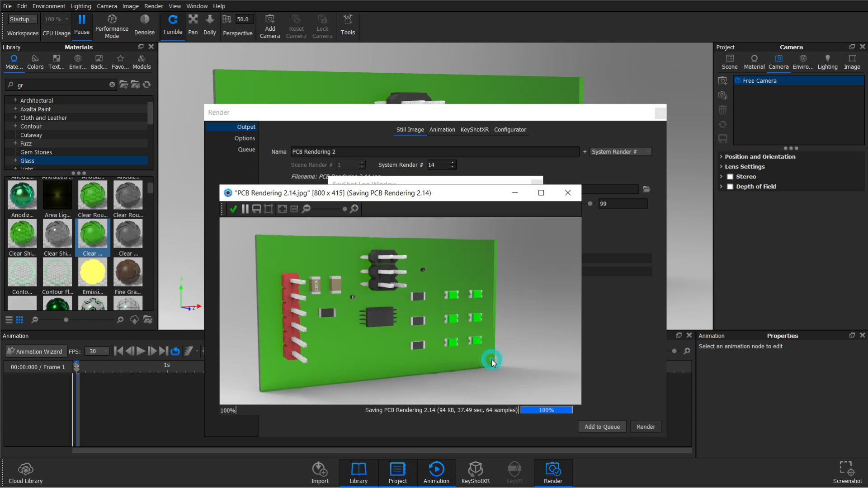Click the Add to Queue button
Viewport: 868px width, 488px height.
602,426
